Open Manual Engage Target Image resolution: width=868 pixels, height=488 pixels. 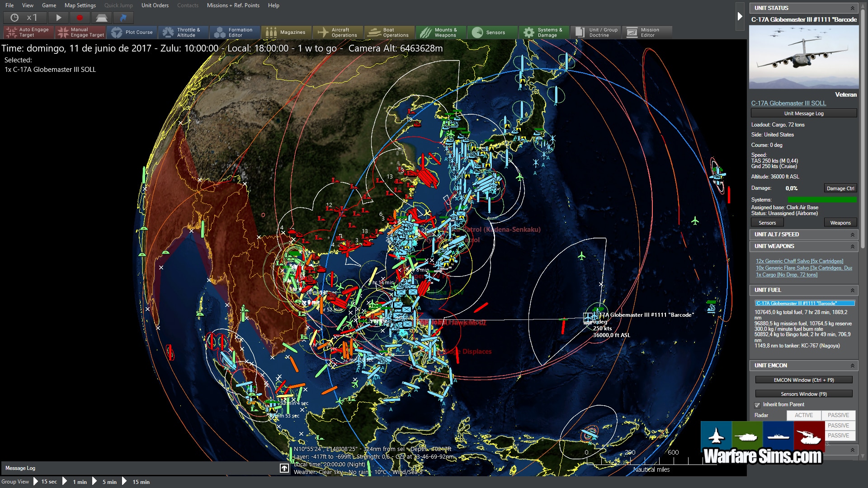point(80,32)
